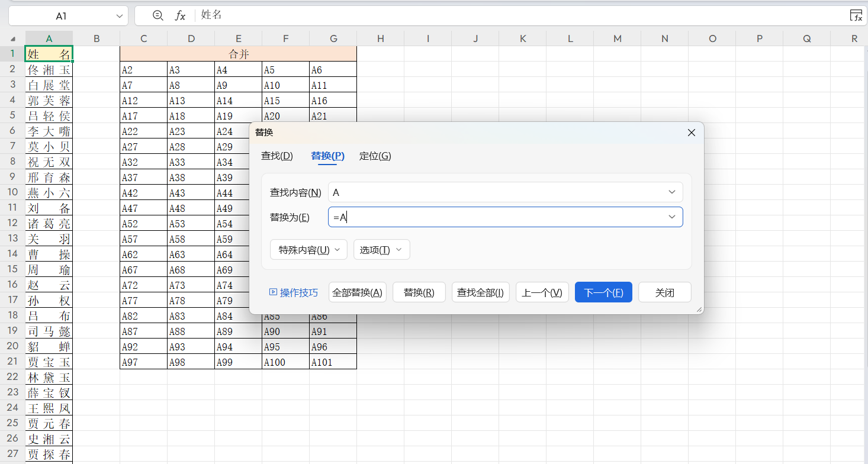This screenshot has width=868, height=464.
Task: Expand the 特殊内容(U) dropdown
Action: tap(308, 249)
